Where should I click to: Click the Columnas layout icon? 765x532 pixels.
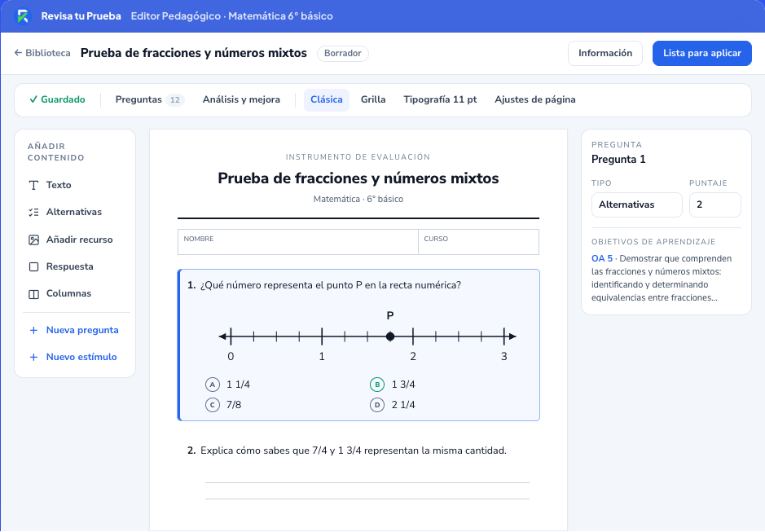[33, 294]
